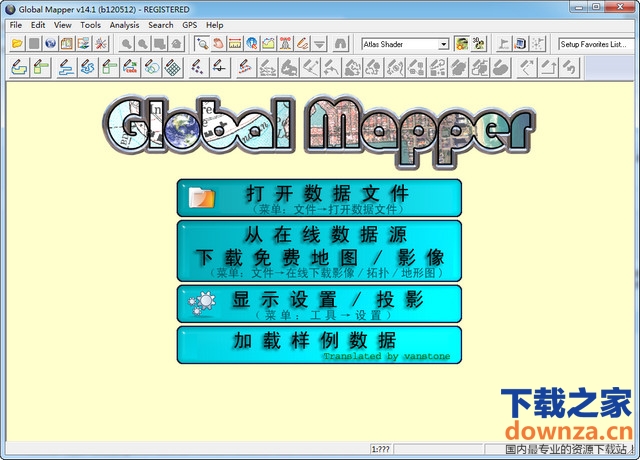640x460 pixels.
Task: Select the Measure ruler tool
Action: tap(235, 43)
